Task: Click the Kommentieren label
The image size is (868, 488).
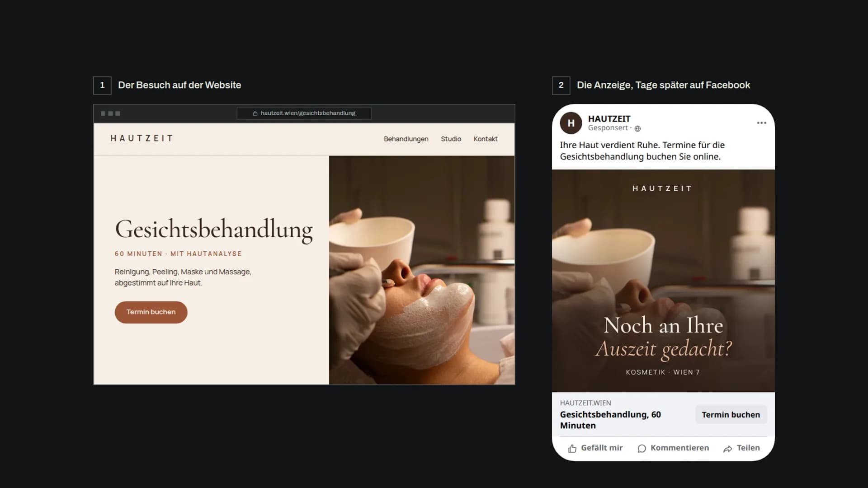Action: [x=679, y=448]
